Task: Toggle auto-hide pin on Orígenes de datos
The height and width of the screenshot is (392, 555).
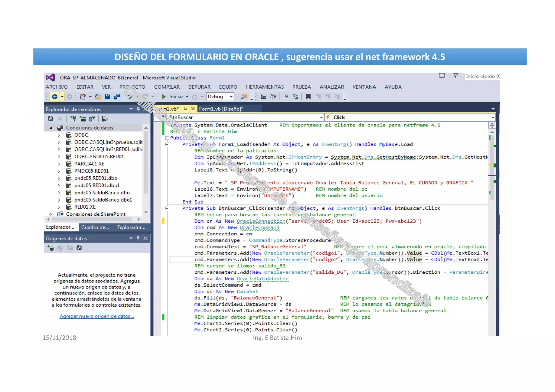Action: (x=138, y=238)
